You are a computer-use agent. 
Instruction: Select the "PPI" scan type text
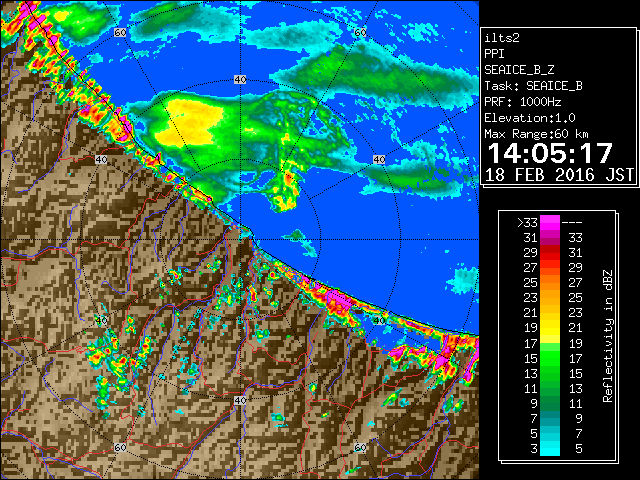494,54
